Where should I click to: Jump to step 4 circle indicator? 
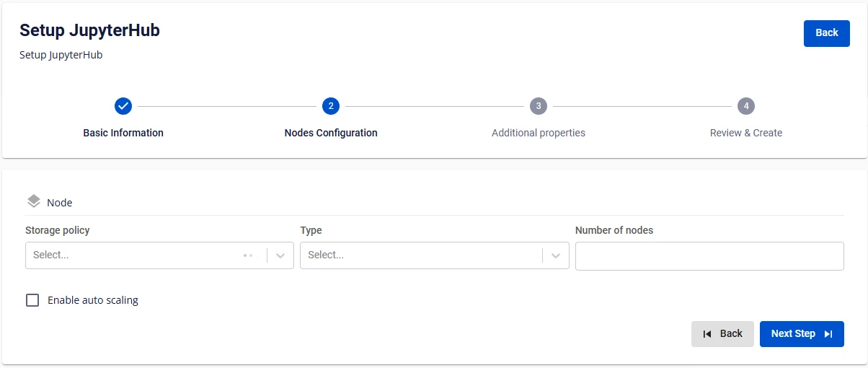(x=746, y=106)
